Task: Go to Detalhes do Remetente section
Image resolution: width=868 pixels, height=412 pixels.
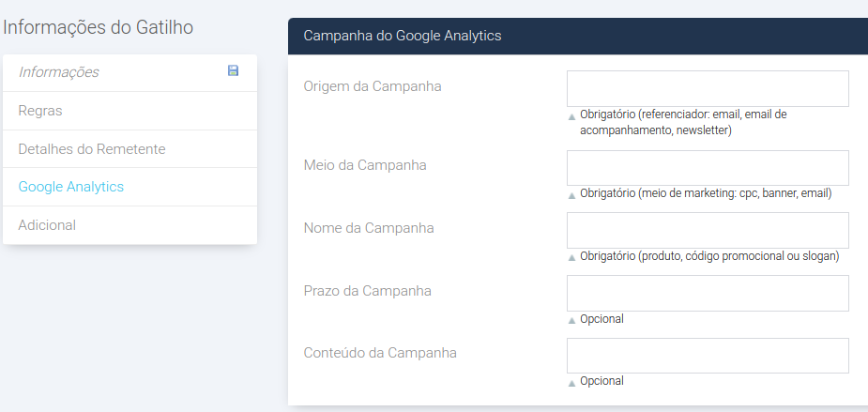Action: tap(92, 149)
